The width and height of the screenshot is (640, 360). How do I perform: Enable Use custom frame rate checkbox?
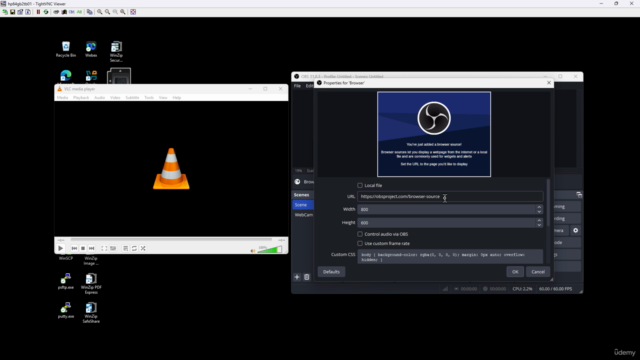360,243
